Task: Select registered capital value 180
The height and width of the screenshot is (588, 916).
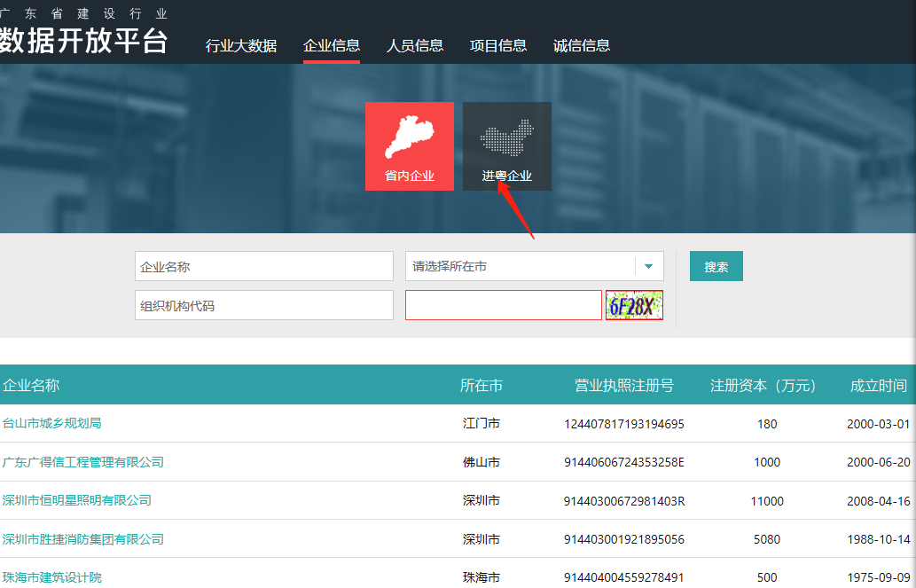Action: [767, 424]
